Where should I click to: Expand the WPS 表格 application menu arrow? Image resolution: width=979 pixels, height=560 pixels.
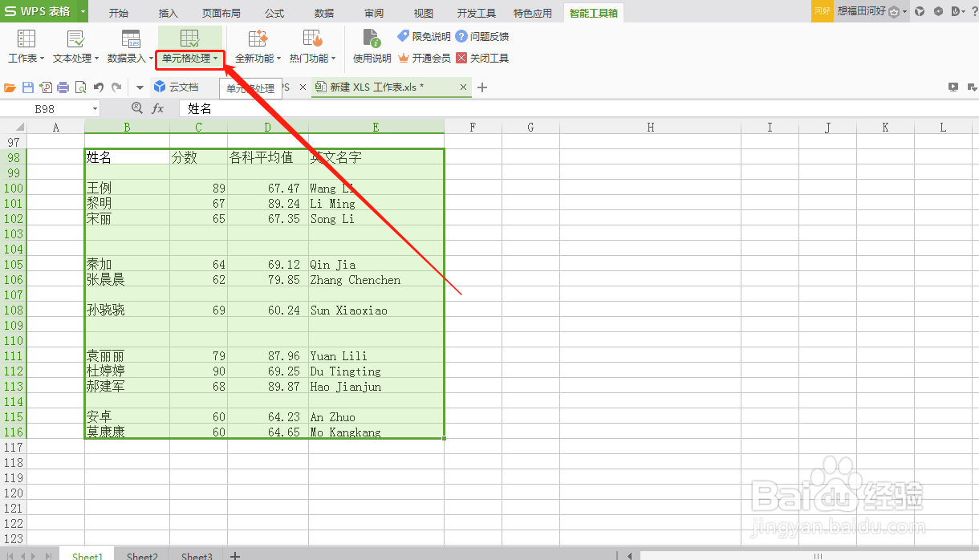83,11
